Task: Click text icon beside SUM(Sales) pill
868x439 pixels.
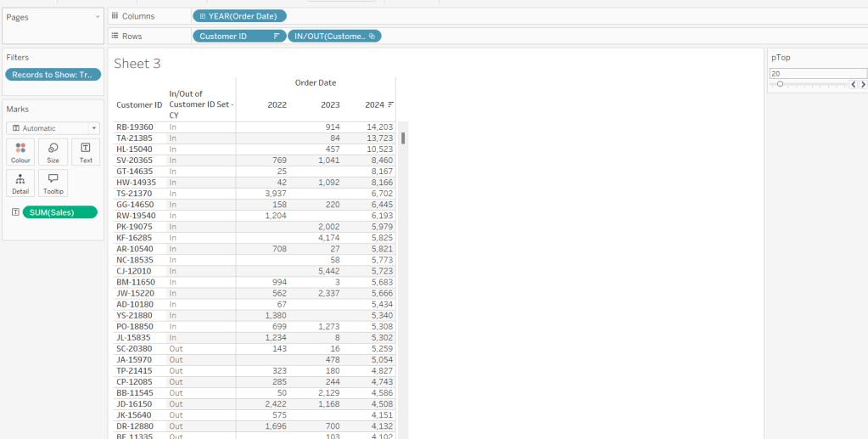Action: coord(15,212)
